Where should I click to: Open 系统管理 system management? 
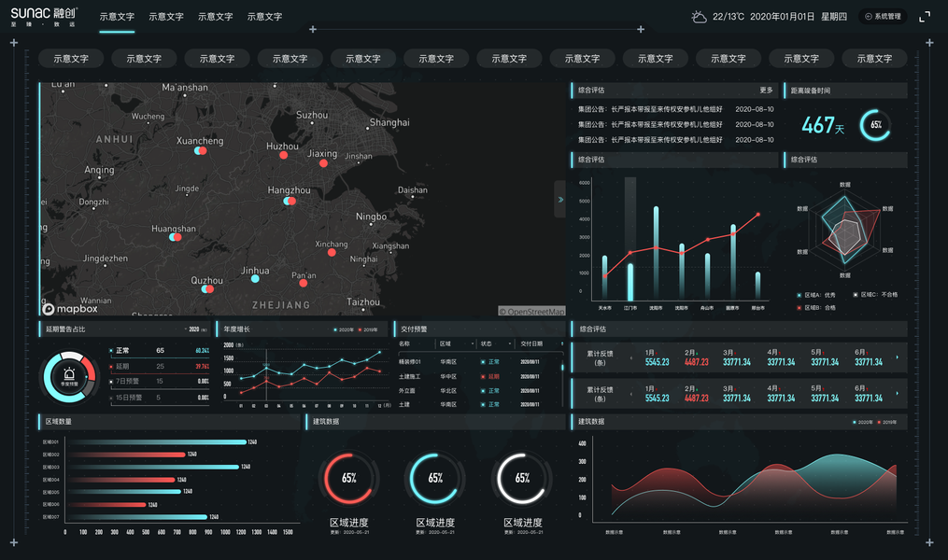click(883, 16)
